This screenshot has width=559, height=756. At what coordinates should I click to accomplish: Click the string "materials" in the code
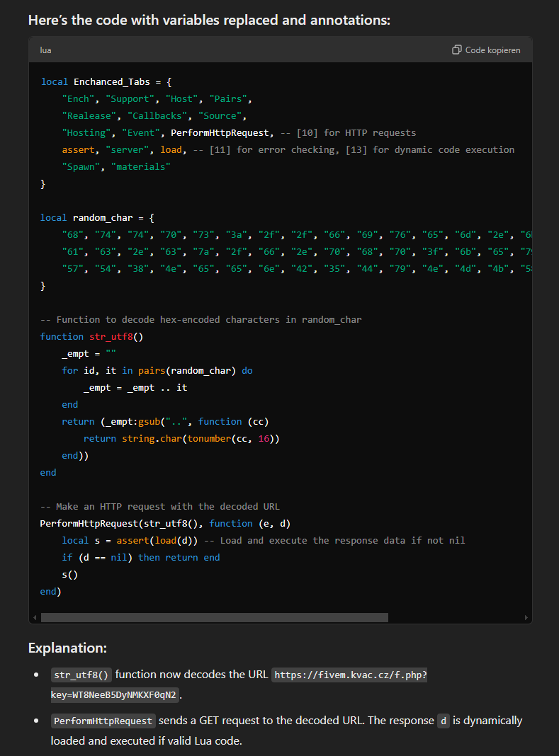click(x=141, y=167)
